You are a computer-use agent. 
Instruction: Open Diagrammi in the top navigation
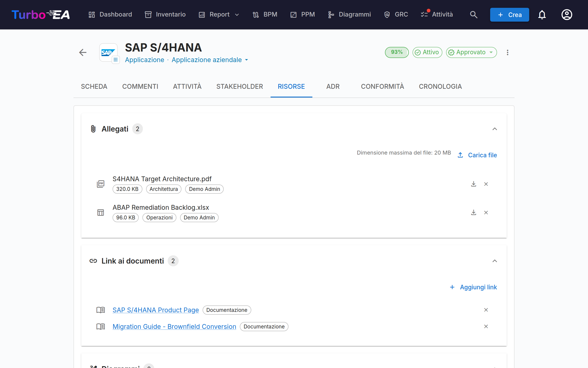click(x=349, y=14)
